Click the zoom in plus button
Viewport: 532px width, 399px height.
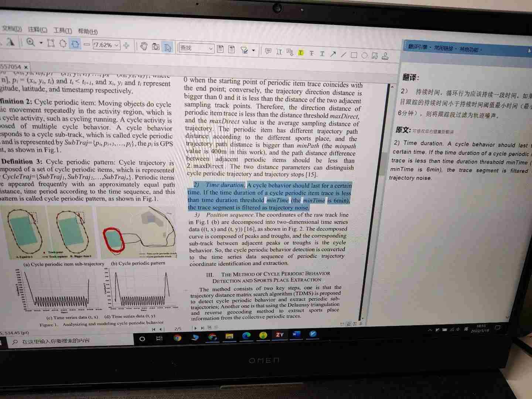pyautogui.click(x=126, y=45)
